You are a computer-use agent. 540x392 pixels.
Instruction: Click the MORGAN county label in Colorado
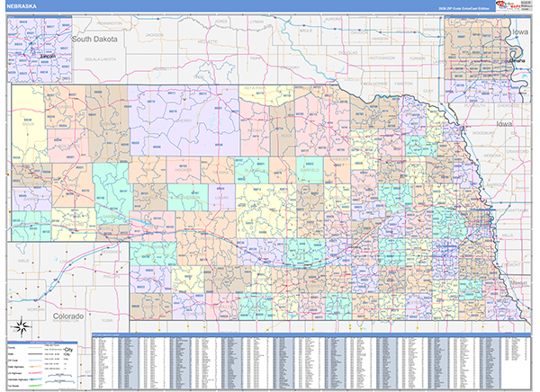pyautogui.click(x=35, y=309)
